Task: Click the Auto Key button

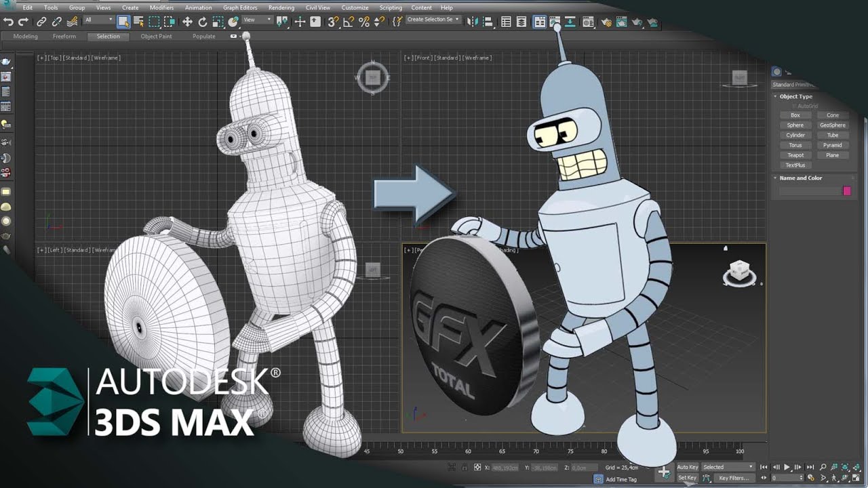Action: pyautogui.click(x=688, y=467)
